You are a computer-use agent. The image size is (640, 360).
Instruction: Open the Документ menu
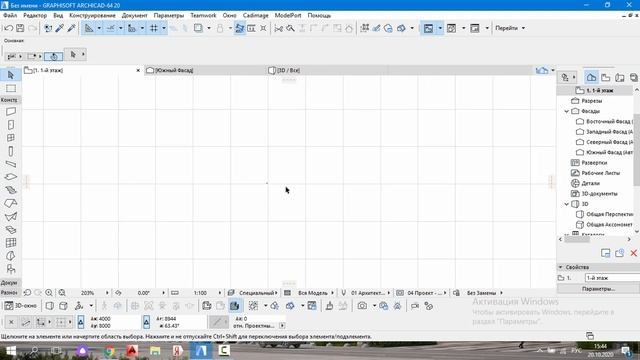pyautogui.click(x=134, y=16)
